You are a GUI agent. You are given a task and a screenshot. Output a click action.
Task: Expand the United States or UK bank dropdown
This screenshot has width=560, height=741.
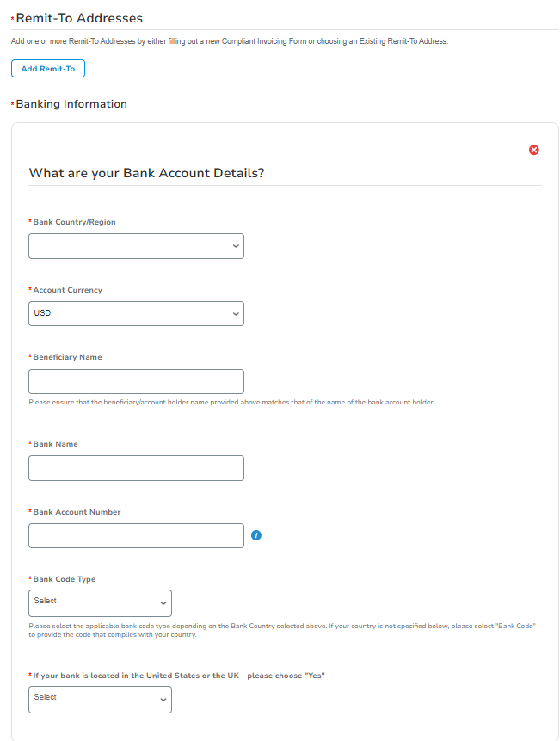(100, 700)
